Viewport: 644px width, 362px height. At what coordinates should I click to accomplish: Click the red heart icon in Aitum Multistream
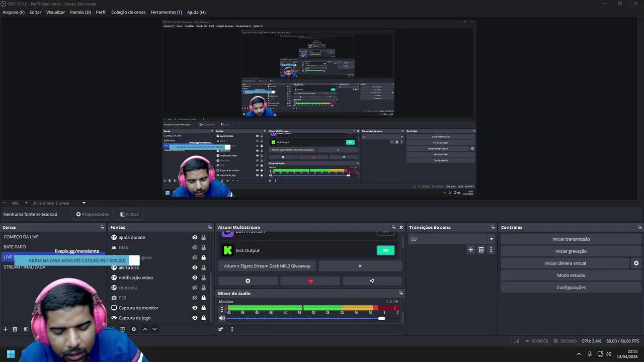tap(310, 281)
